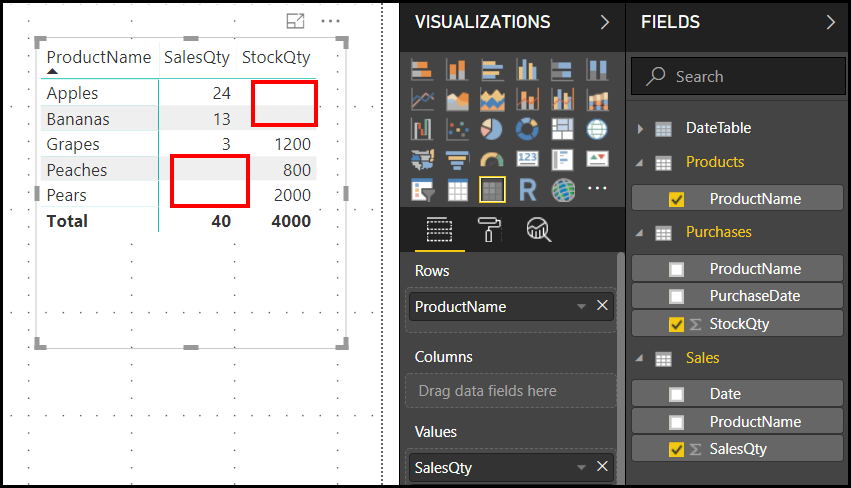Viewport: 851px width, 488px height.
Task: Check the PurchaseDate field
Action: 676,296
